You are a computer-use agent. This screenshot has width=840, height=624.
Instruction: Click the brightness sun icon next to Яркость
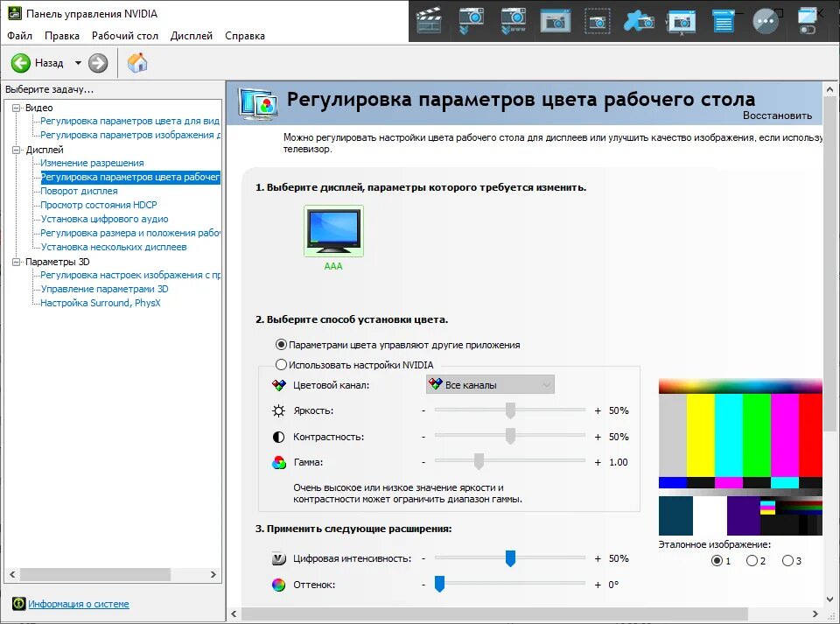point(278,410)
